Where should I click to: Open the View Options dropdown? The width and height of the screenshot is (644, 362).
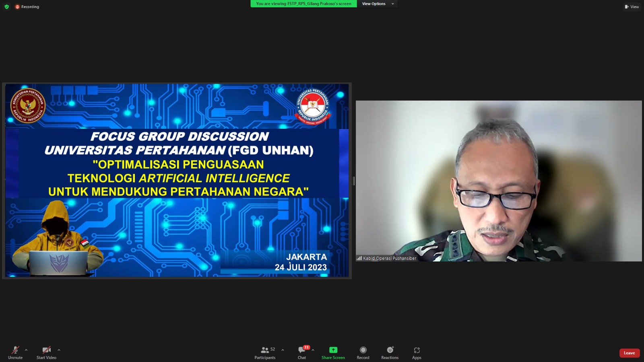[378, 4]
